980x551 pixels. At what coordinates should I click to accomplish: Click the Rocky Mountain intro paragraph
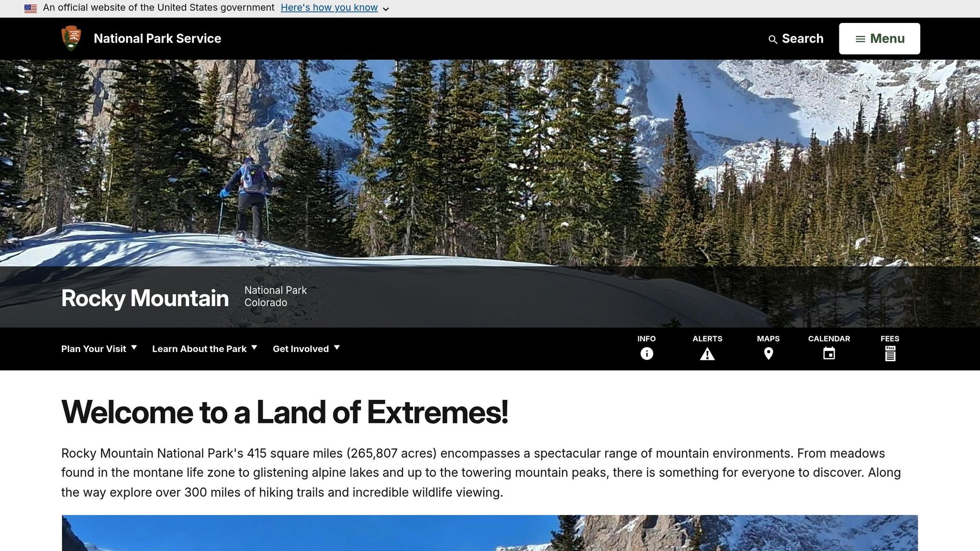tap(481, 473)
